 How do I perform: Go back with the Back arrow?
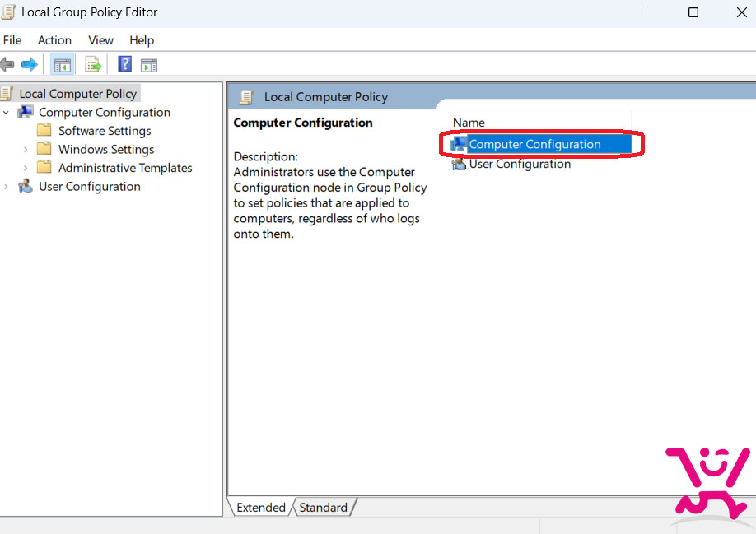tap(7, 64)
